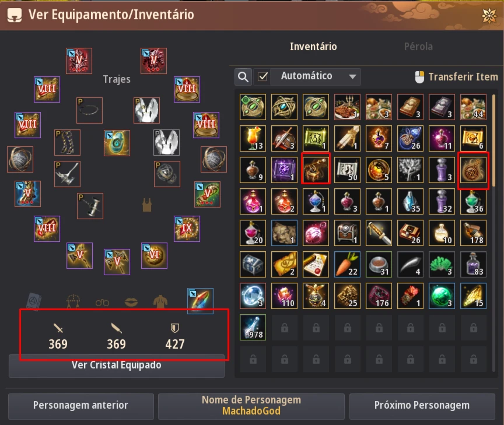Click Ver Cristal Equipado button
This screenshot has width=504, height=425.
116,366
